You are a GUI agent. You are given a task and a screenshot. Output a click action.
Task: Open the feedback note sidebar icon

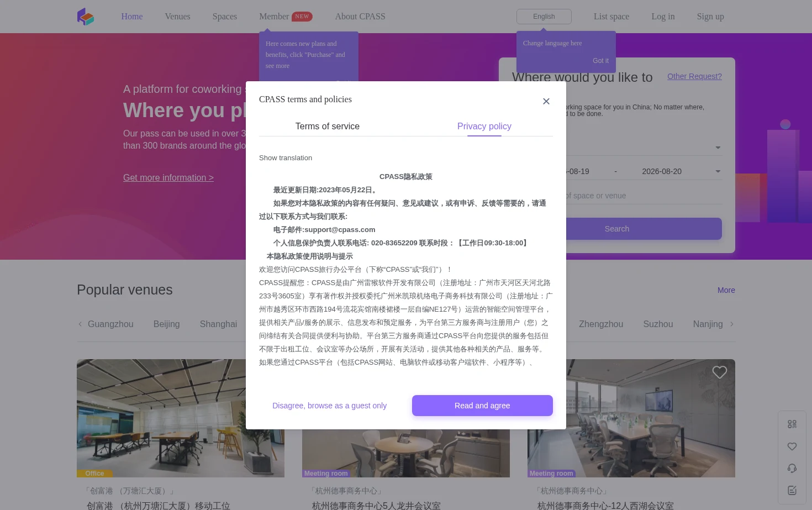click(792, 490)
